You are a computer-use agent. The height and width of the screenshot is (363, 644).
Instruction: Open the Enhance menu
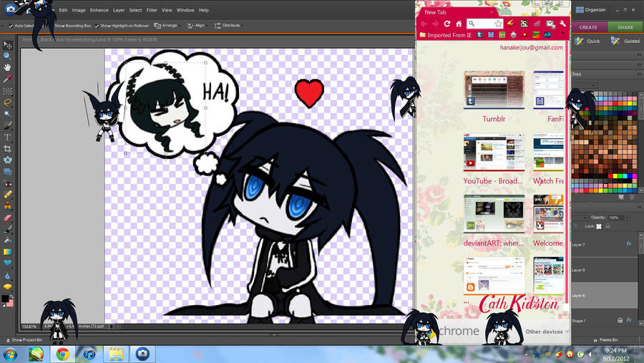coord(99,10)
